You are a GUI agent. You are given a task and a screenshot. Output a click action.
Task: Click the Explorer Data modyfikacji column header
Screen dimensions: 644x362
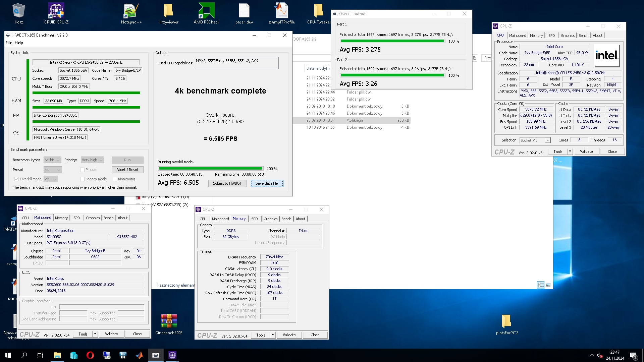pyautogui.click(x=318, y=68)
